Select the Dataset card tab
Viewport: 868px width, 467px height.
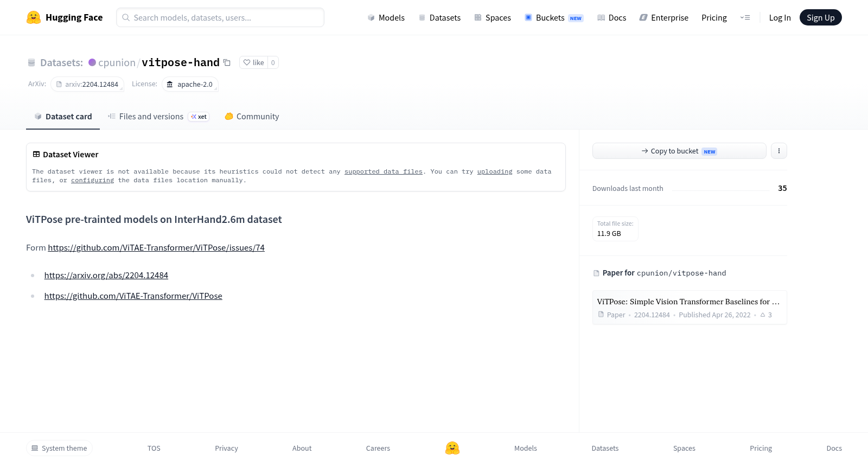point(63,116)
